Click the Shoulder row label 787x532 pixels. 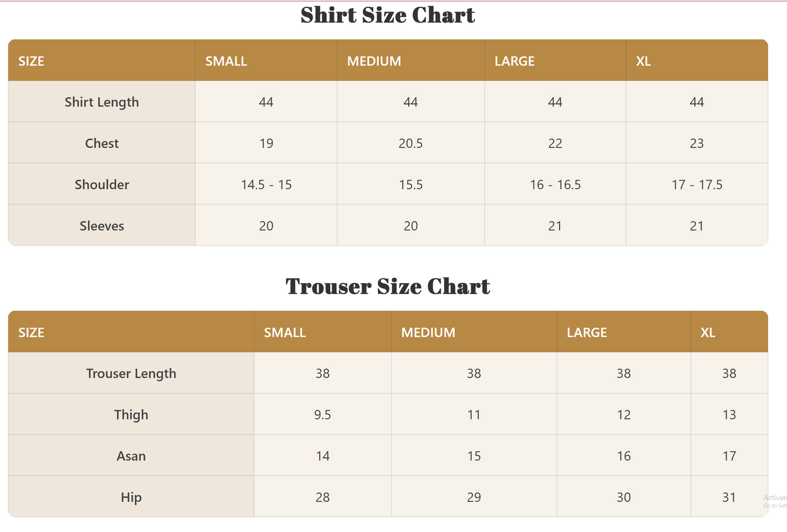[x=102, y=184]
